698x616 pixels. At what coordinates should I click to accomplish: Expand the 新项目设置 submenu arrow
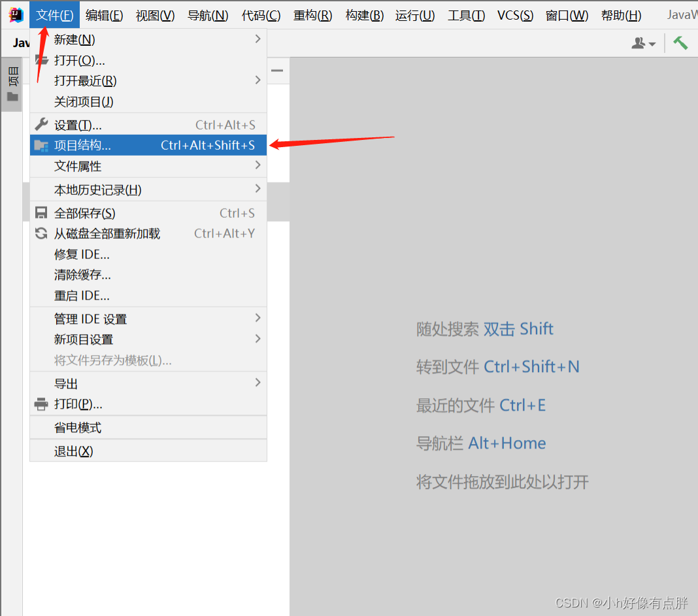coord(258,339)
